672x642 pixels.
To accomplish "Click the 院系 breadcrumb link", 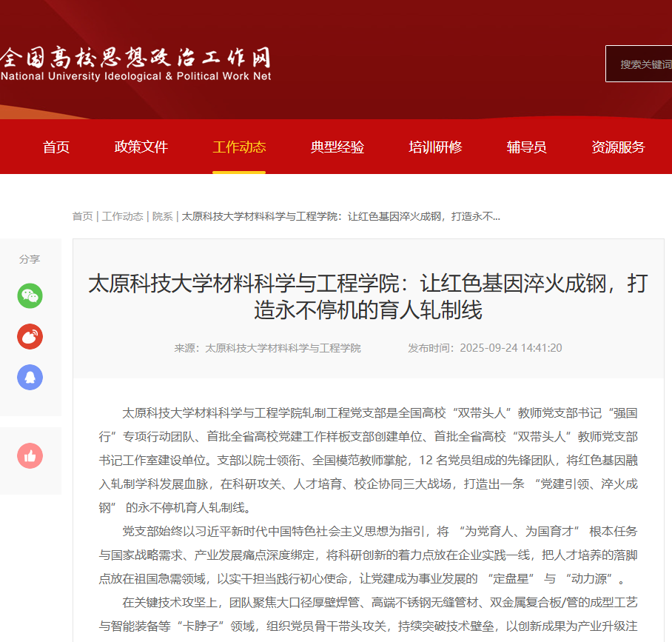I will (163, 216).
